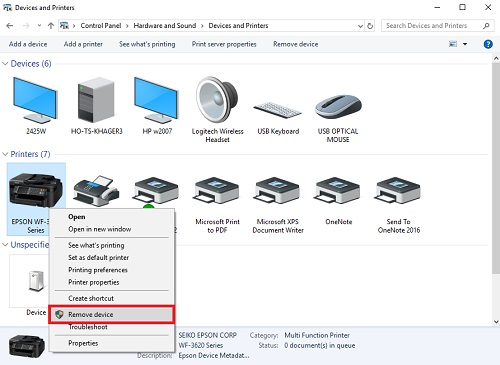Click the EPSON printer thumbnail in details pane
The width and height of the screenshot is (500, 365).
[27, 346]
